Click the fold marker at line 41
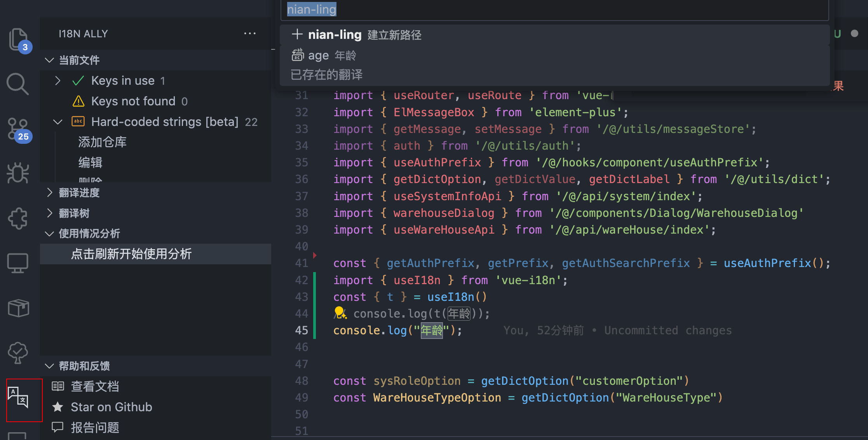868x440 pixels. tap(315, 255)
